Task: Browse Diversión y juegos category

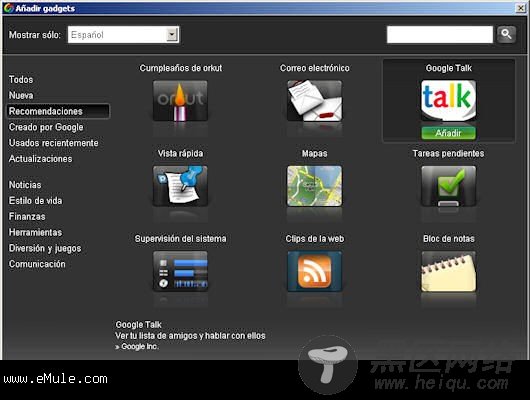Action: click(45, 249)
